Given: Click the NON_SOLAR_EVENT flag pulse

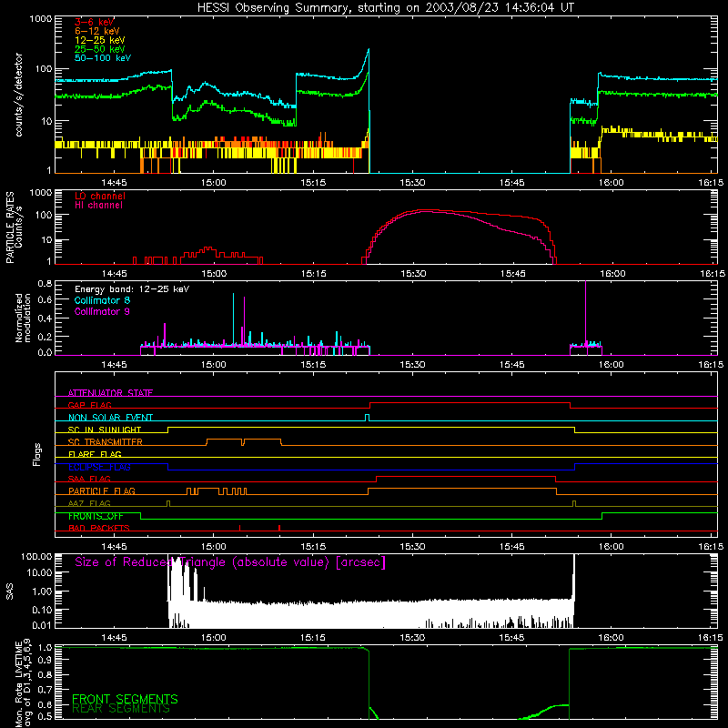Looking at the screenshot, I should [x=368, y=418].
